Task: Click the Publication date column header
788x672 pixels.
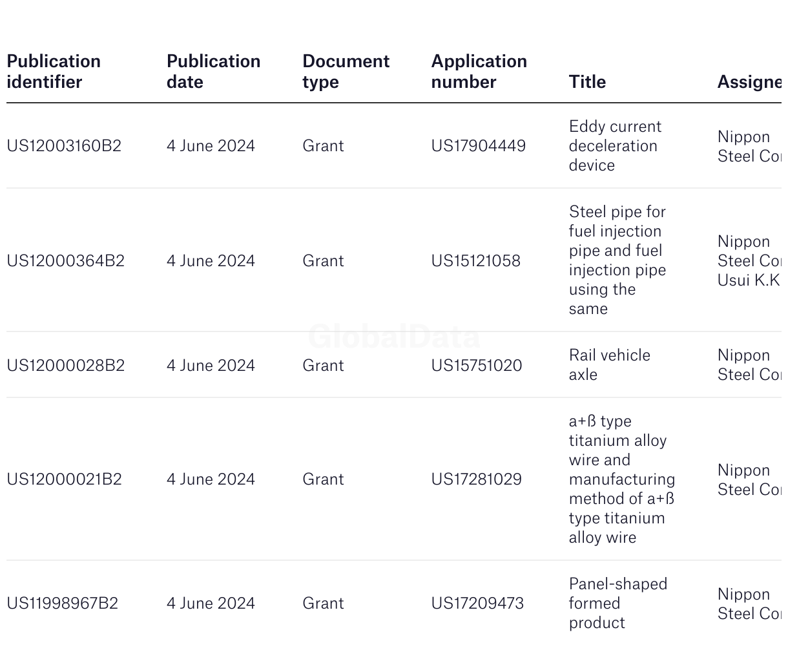Action: (x=214, y=72)
